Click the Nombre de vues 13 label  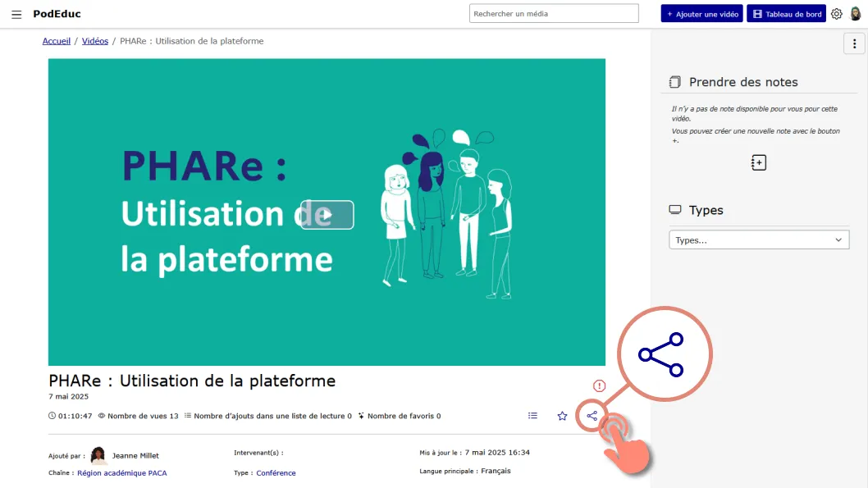pyautogui.click(x=139, y=416)
